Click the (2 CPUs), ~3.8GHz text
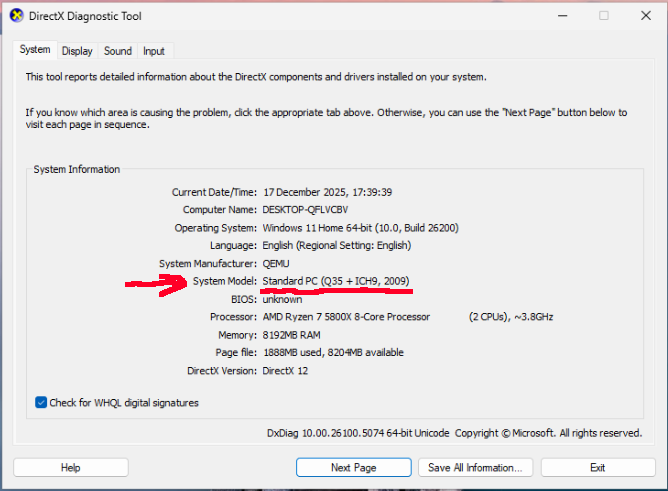 click(x=511, y=317)
